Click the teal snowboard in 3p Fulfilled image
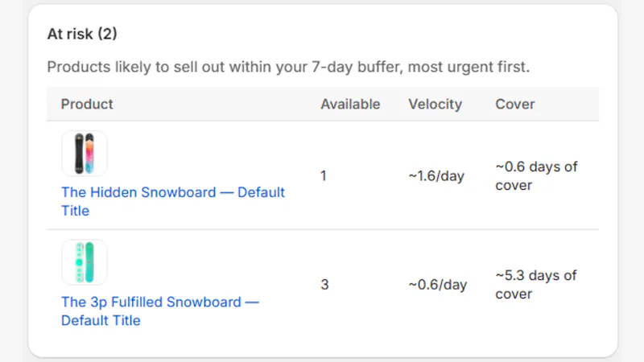Viewport: 644px width, 362px height. click(89, 262)
